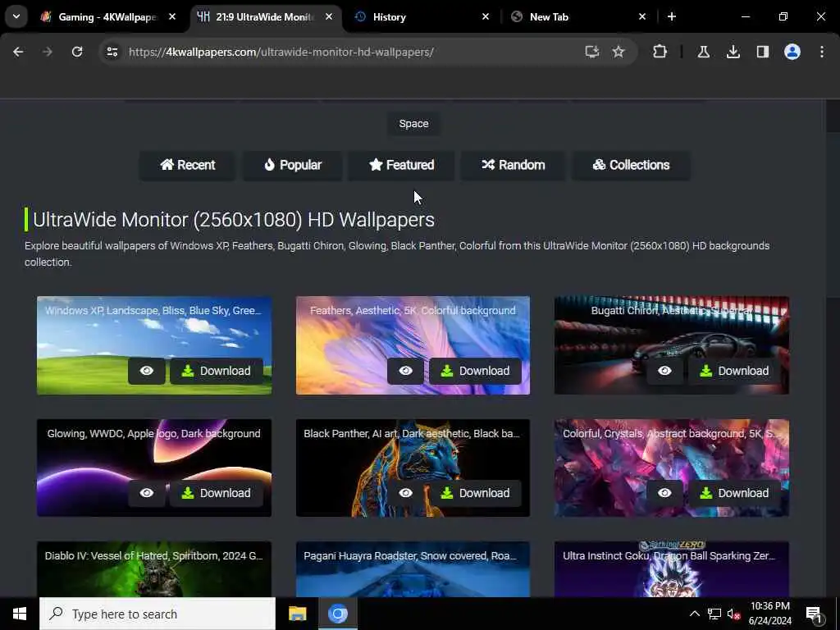Toggle the browser side panel icon

click(762, 52)
